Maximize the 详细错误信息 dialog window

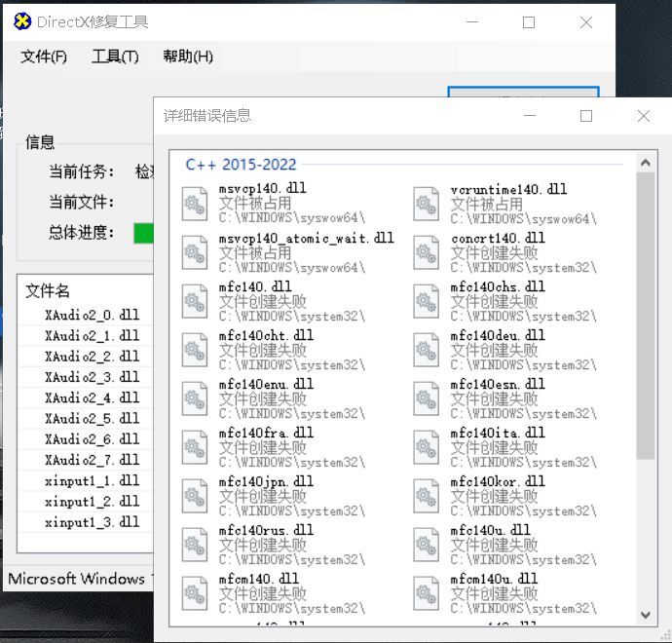coord(586,116)
